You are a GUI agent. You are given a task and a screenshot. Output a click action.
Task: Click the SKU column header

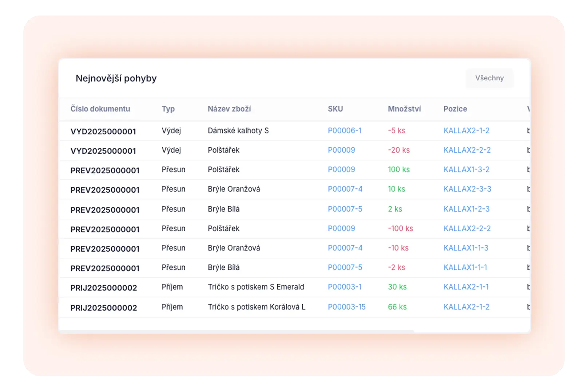pyautogui.click(x=335, y=109)
